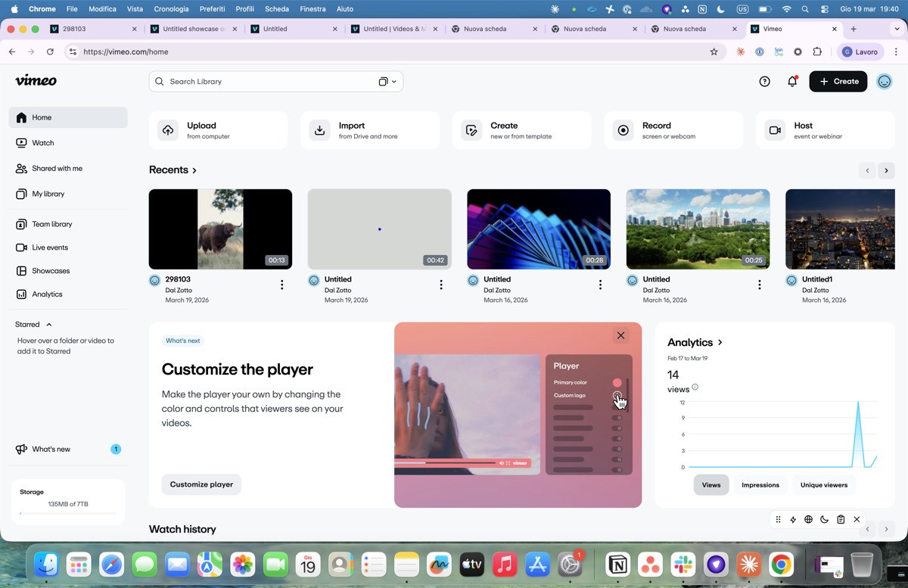Bookmark this page with the star icon
The image size is (908, 588).
714,51
